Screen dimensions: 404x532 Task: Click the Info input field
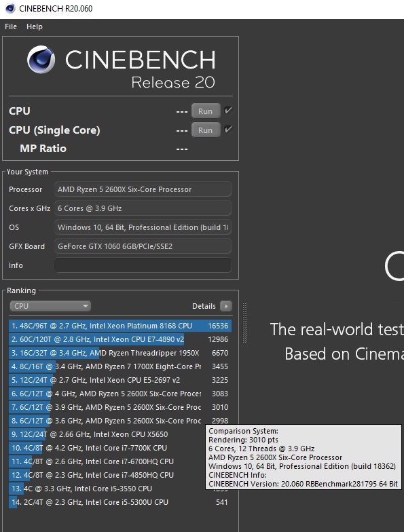point(143,265)
